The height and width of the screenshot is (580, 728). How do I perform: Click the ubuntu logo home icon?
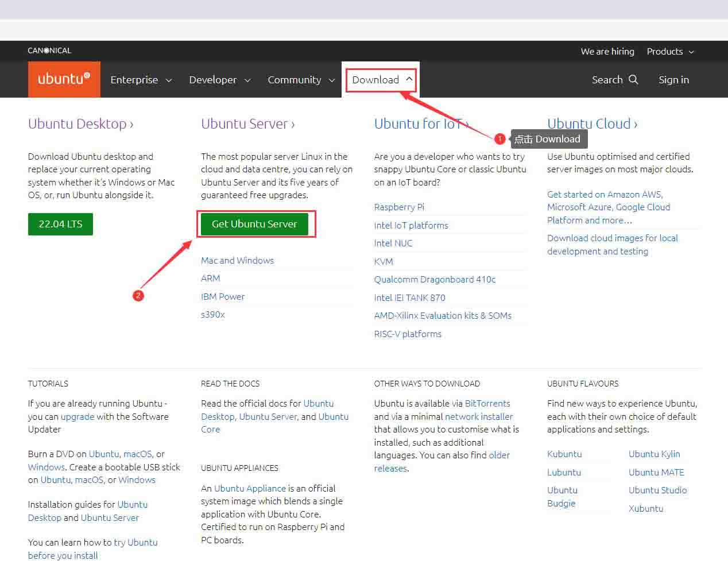[x=64, y=79]
